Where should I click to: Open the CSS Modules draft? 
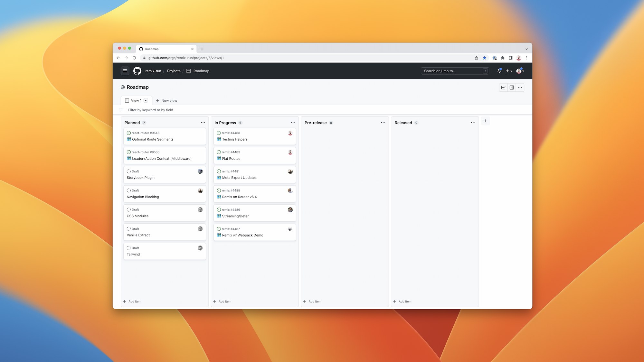pyautogui.click(x=137, y=216)
